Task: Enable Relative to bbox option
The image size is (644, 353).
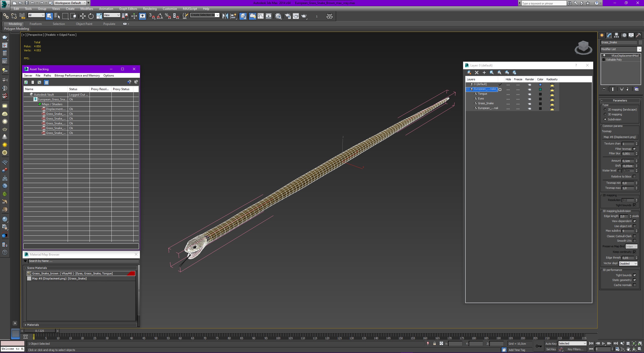Action: (634, 176)
